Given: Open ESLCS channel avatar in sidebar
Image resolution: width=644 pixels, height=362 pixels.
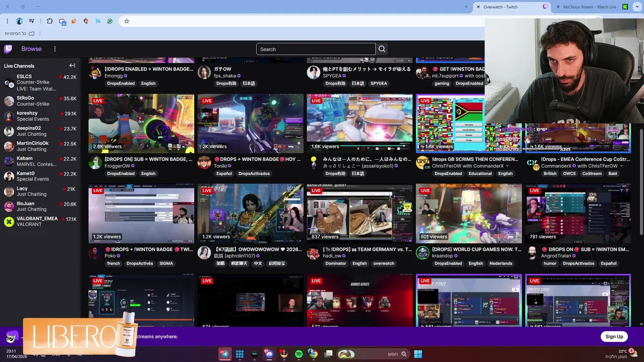Looking at the screenshot, I should pyautogui.click(x=9, y=83).
